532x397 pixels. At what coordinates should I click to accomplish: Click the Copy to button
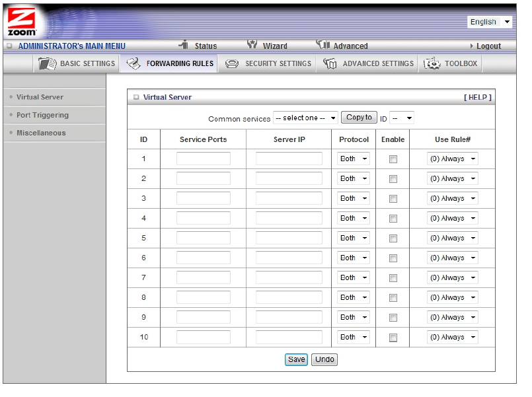click(x=359, y=118)
